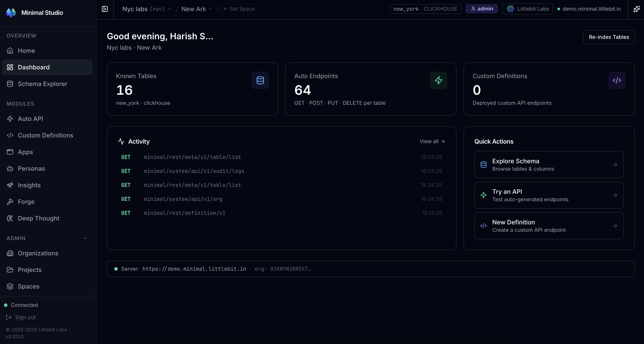Toggle the sidebar collapse panel icon
Viewport: 644px width, 344px height.
pyautogui.click(x=105, y=9)
